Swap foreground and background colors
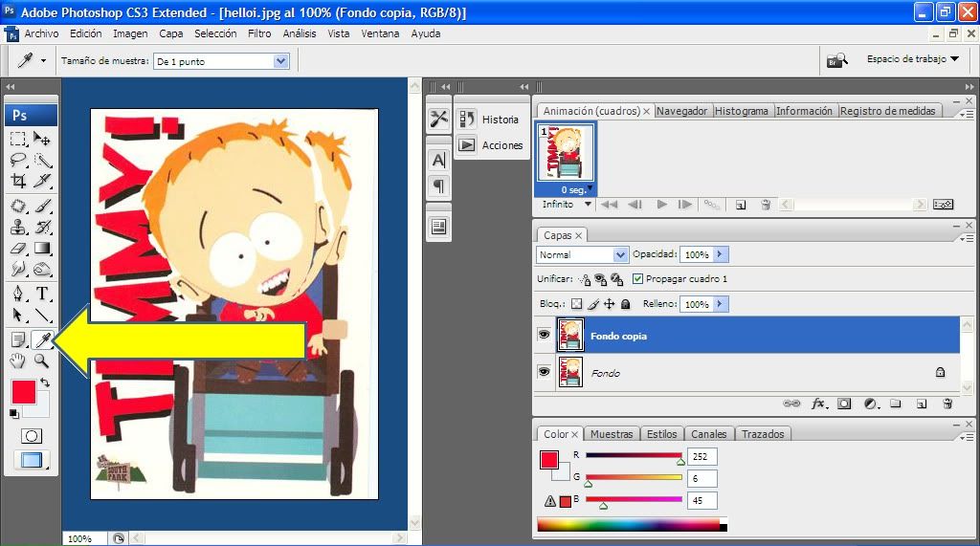Viewport: 980px width, 546px height. pos(44,382)
